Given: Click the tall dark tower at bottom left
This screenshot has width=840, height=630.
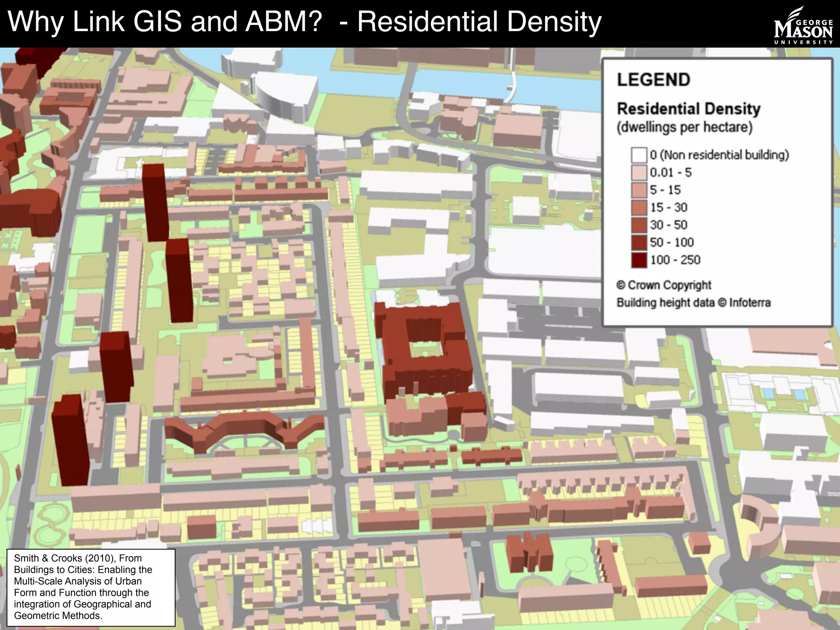Looking at the screenshot, I should (x=71, y=441).
